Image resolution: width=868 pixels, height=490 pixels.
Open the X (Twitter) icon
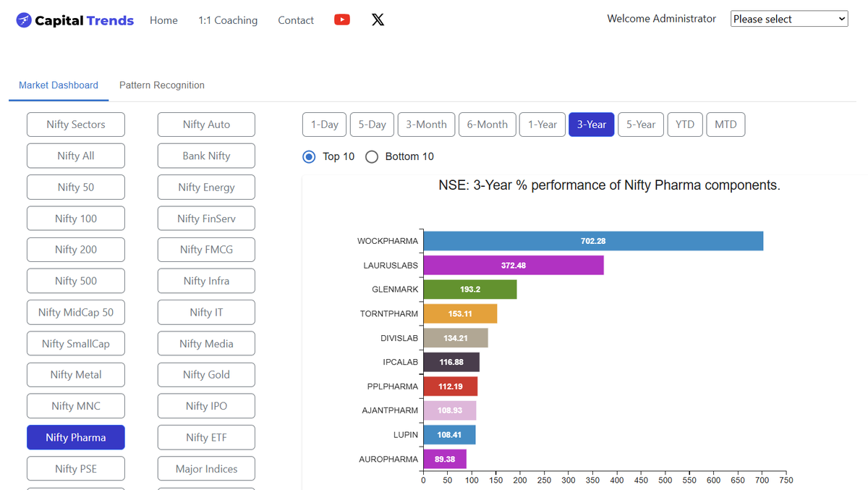click(378, 20)
